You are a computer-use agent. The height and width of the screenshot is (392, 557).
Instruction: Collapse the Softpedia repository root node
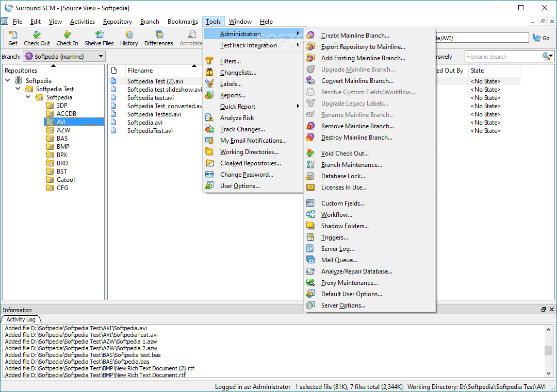pyautogui.click(x=8, y=80)
